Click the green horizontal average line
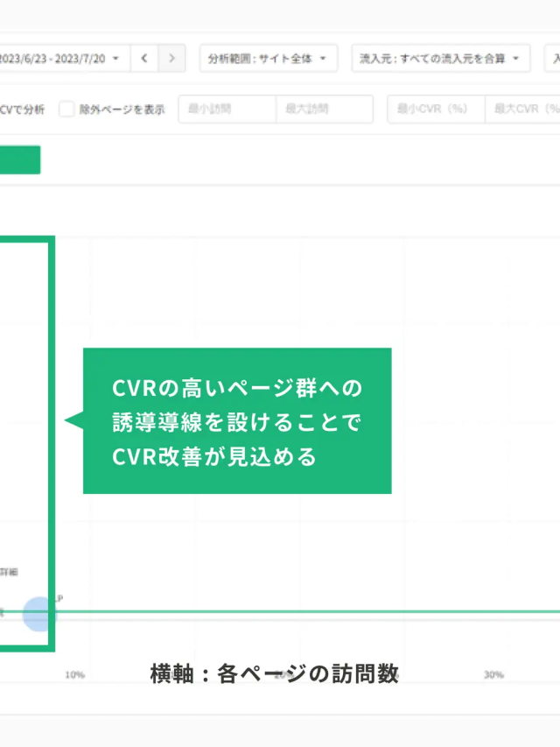 (306, 612)
